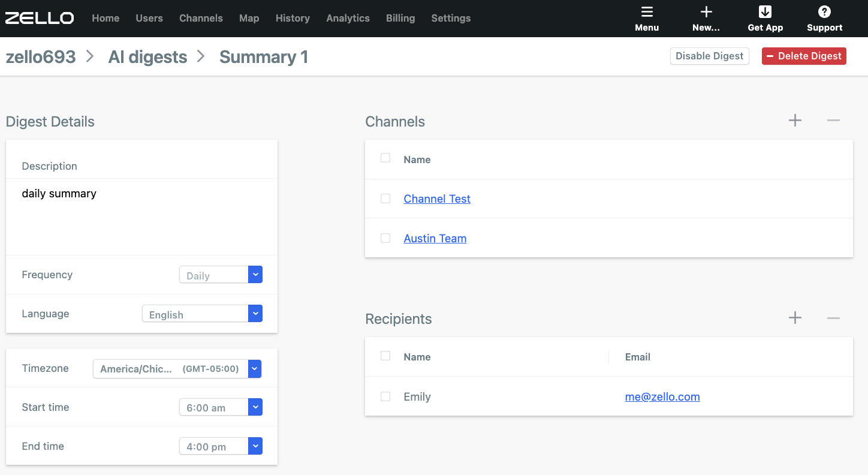
Task: Open the Start time dropdown
Action: (221, 407)
